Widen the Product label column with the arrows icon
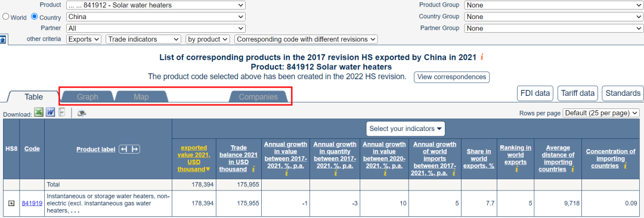This screenshot has width=644, height=218. click(129, 150)
